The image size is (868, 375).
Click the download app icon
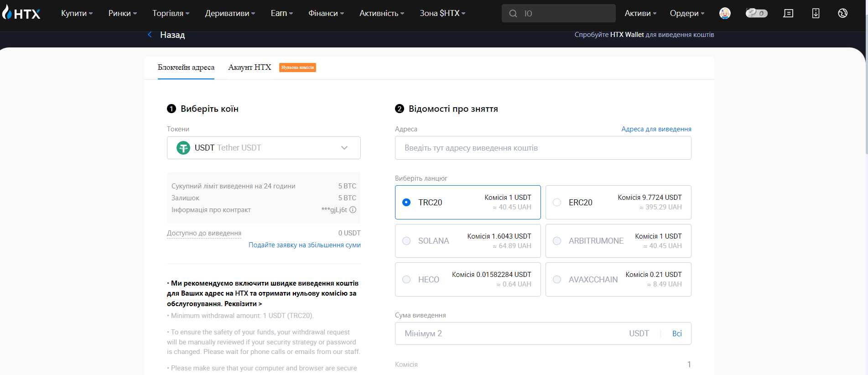[816, 13]
